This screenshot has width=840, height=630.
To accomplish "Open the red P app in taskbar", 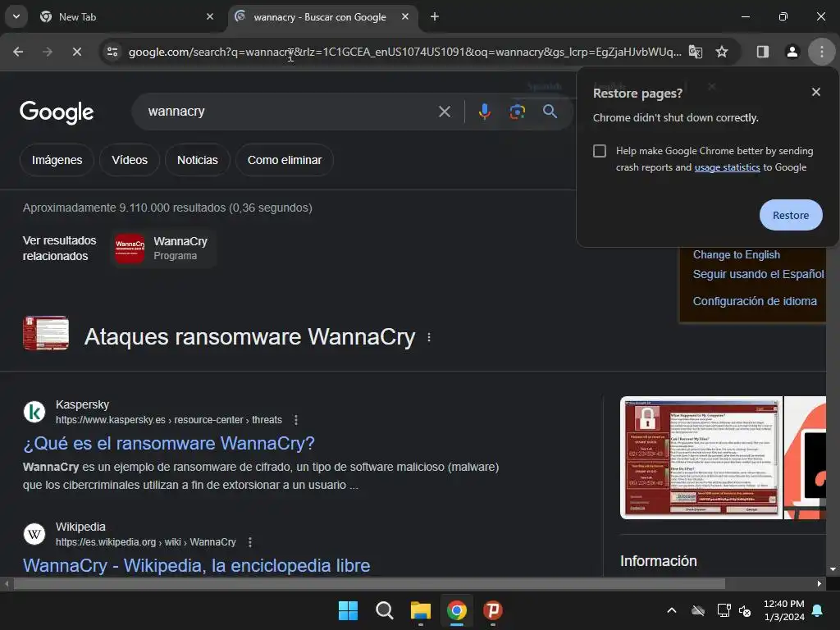I will [x=493, y=610].
